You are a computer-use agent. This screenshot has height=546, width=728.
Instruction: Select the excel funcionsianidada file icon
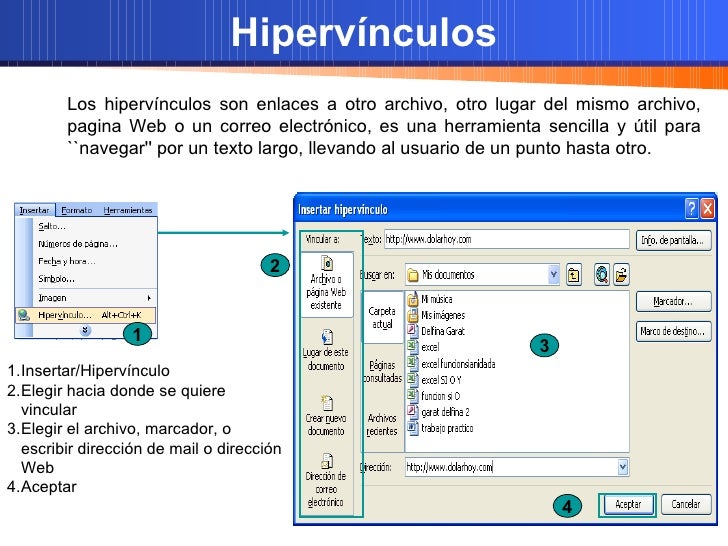[x=412, y=364]
